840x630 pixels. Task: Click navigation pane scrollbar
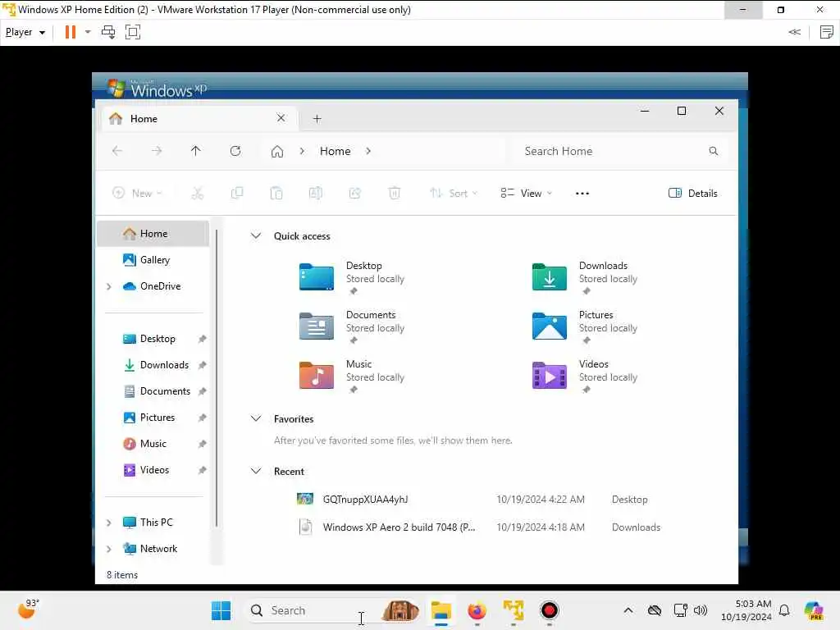pyautogui.click(x=217, y=377)
